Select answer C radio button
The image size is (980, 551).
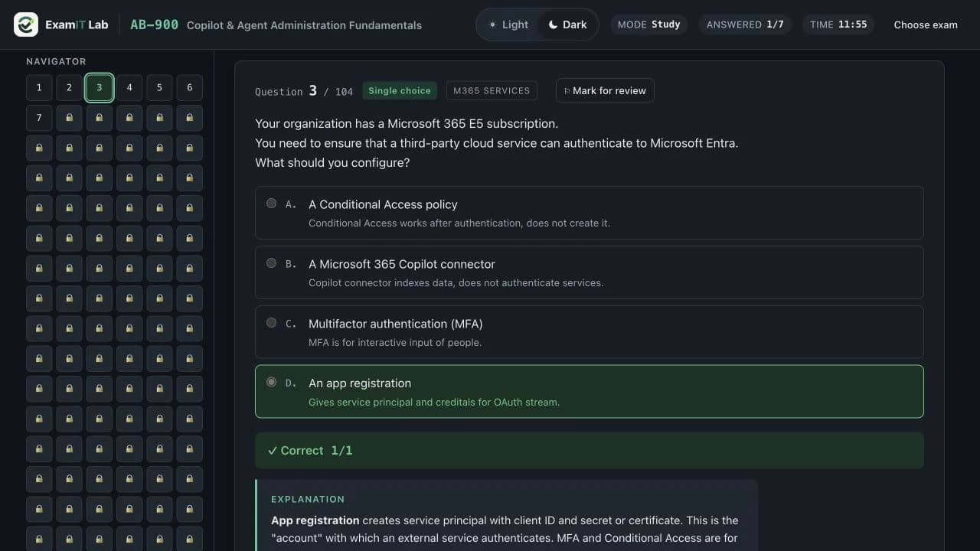tap(271, 323)
